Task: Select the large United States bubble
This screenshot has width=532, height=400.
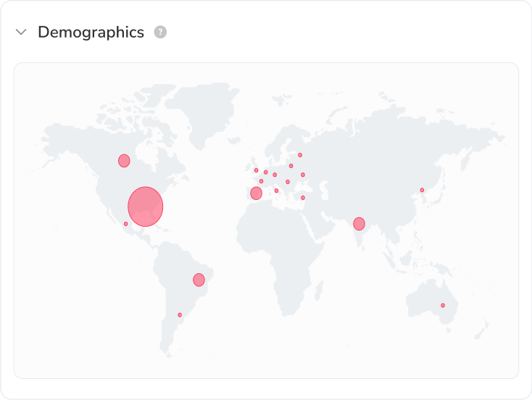Action: tap(146, 207)
